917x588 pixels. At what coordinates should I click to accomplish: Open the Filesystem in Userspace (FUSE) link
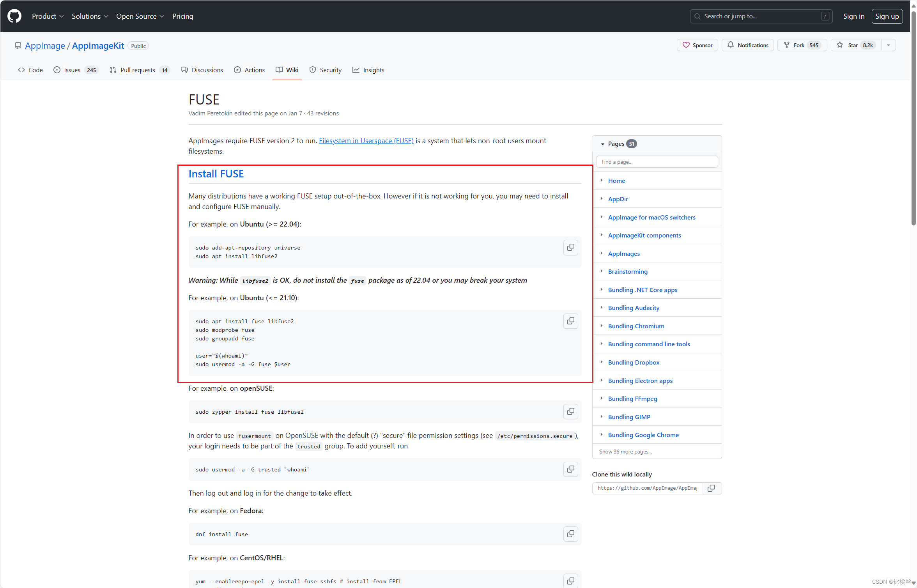pyautogui.click(x=366, y=141)
